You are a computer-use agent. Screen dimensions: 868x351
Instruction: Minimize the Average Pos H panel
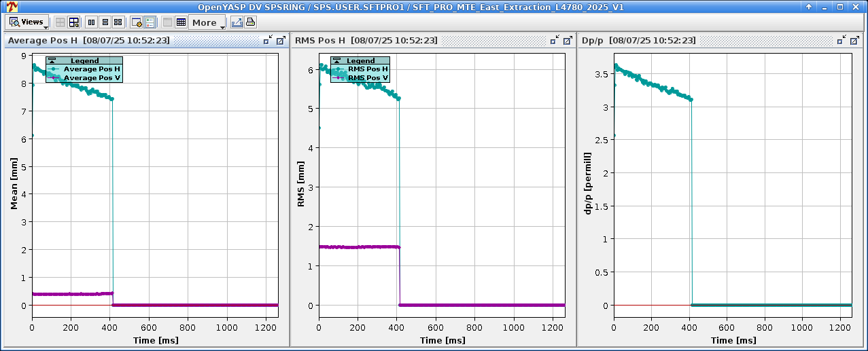pyautogui.click(x=268, y=41)
